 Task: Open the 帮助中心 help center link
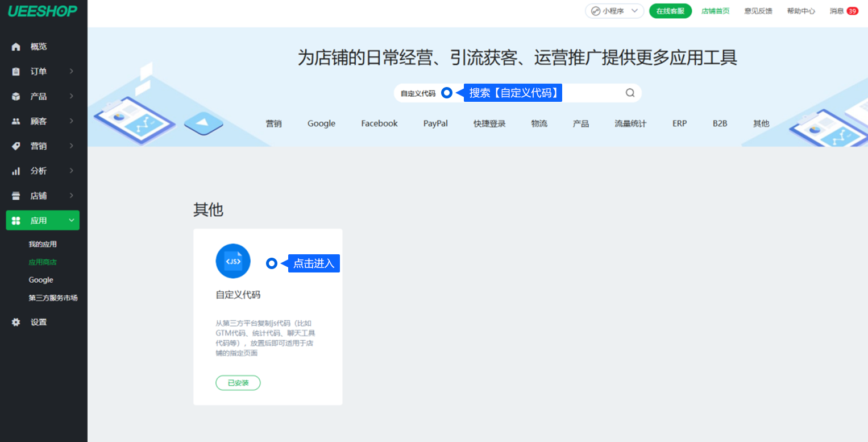tap(801, 10)
